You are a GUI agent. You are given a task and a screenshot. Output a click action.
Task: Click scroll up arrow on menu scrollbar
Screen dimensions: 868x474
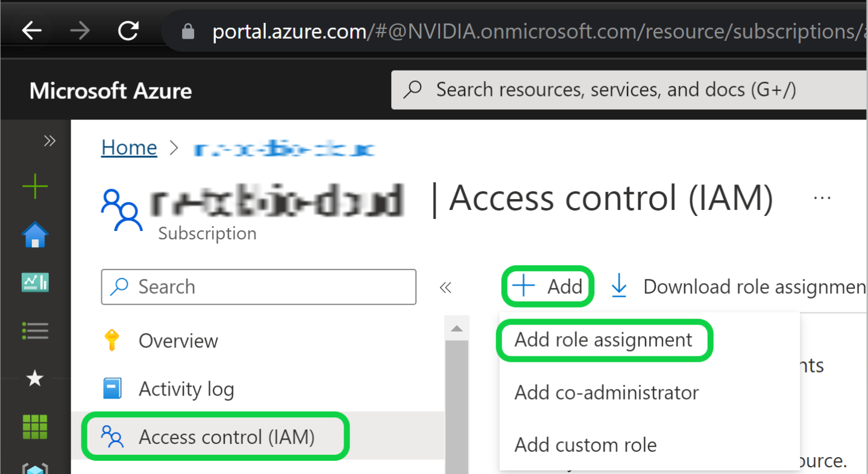pos(456,329)
